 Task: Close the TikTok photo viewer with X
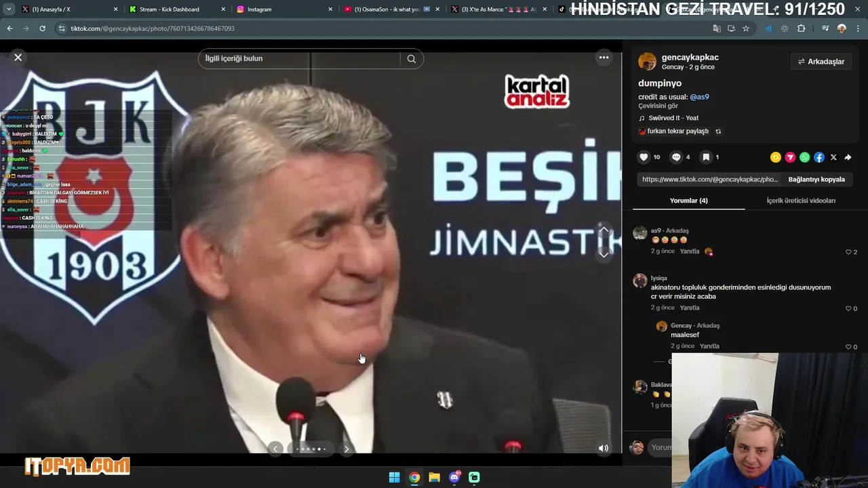(x=18, y=58)
